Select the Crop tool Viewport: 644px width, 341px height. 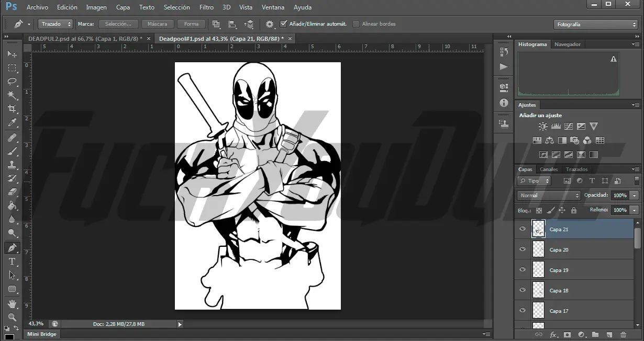[12, 109]
